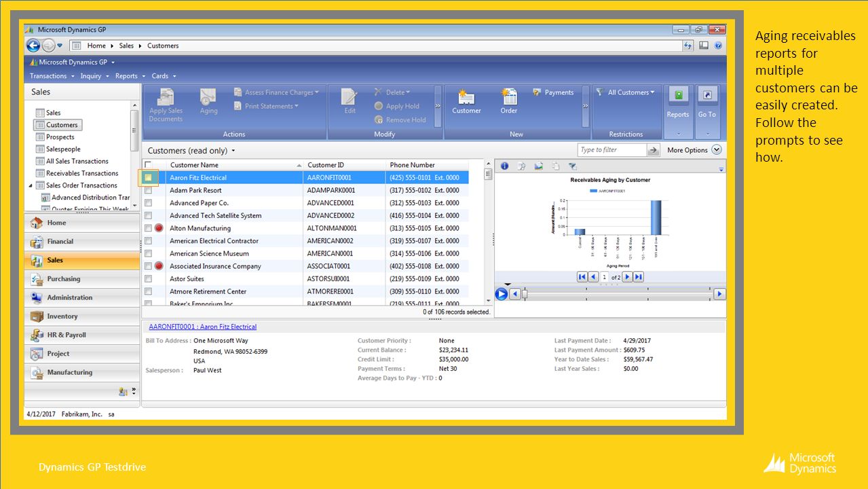The width and height of the screenshot is (868, 489).
Task: Check the American Electrical Contractor checkbox
Action: 148,240
